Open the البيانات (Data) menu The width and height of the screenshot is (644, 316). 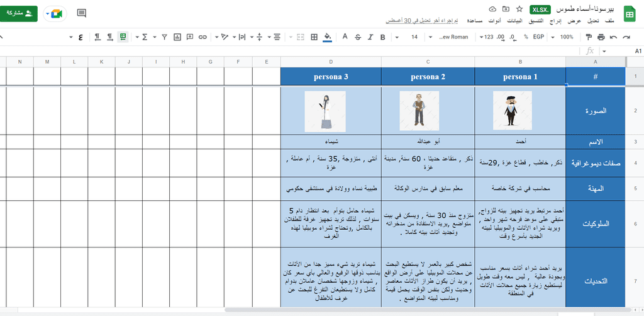(516, 21)
